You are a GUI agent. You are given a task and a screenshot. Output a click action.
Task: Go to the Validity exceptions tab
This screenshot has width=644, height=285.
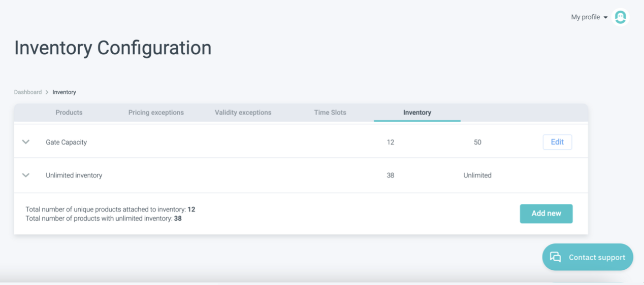coord(243,113)
